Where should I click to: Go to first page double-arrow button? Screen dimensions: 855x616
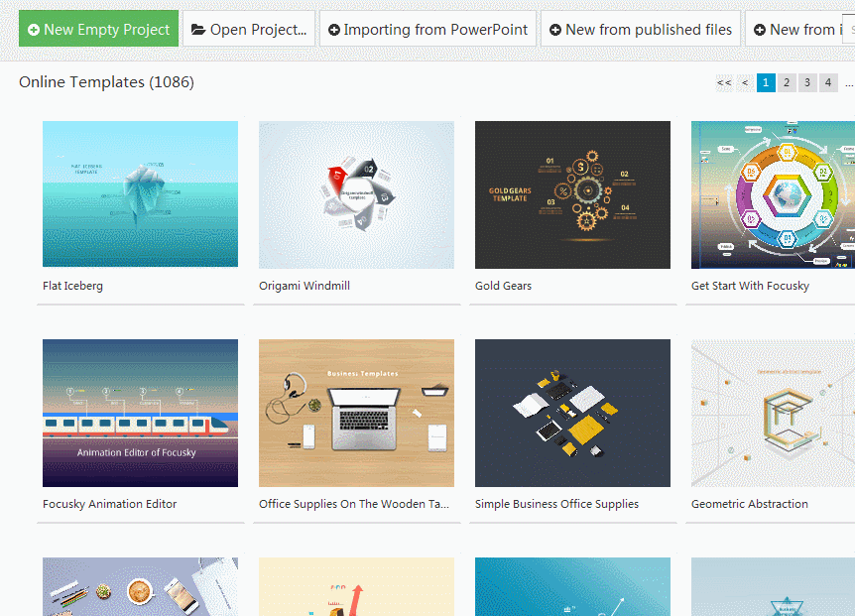click(x=724, y=83)
